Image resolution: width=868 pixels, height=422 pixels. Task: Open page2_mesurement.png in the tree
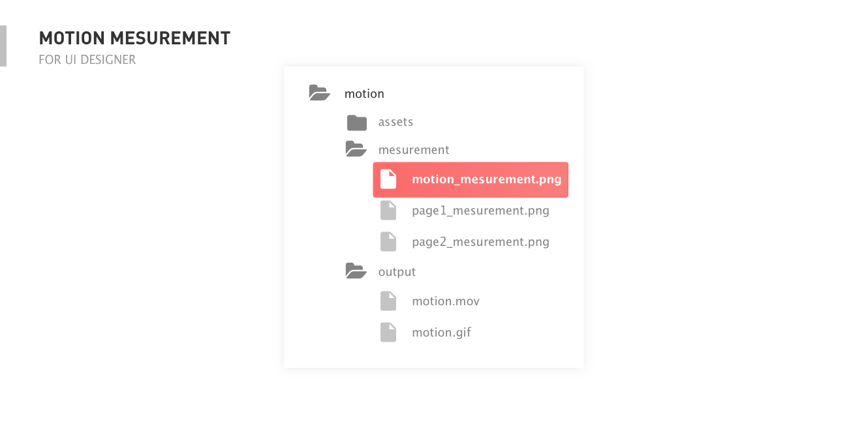pos(480,242)
